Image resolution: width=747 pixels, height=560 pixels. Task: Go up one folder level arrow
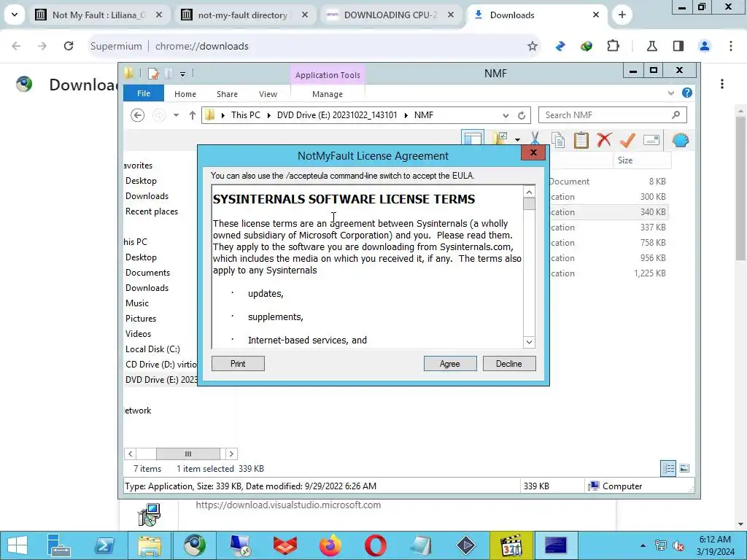(x=193, y=115)
